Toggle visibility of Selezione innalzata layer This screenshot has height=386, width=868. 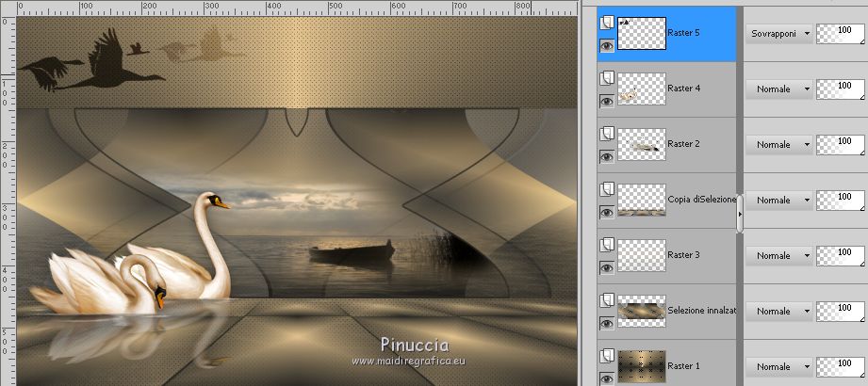607,324
